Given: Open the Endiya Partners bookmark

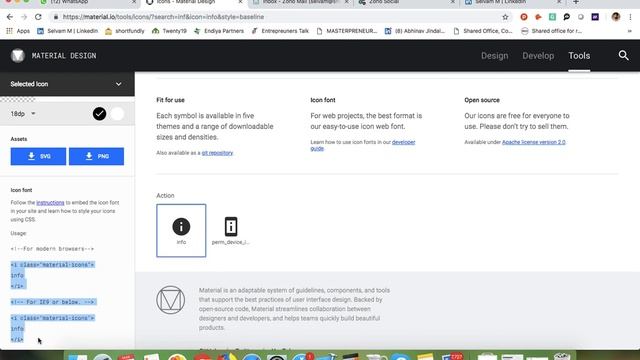Looking at the screenshot, I should [219, 31].
